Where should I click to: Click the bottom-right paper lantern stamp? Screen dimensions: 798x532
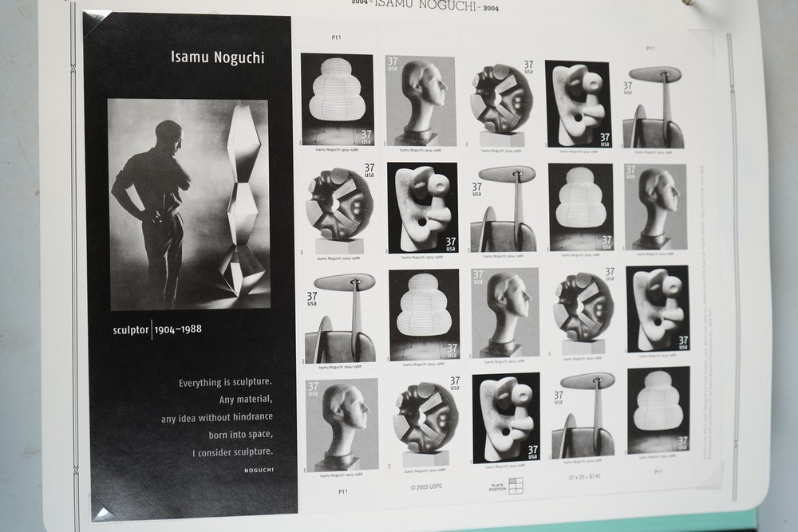point(658,409)
